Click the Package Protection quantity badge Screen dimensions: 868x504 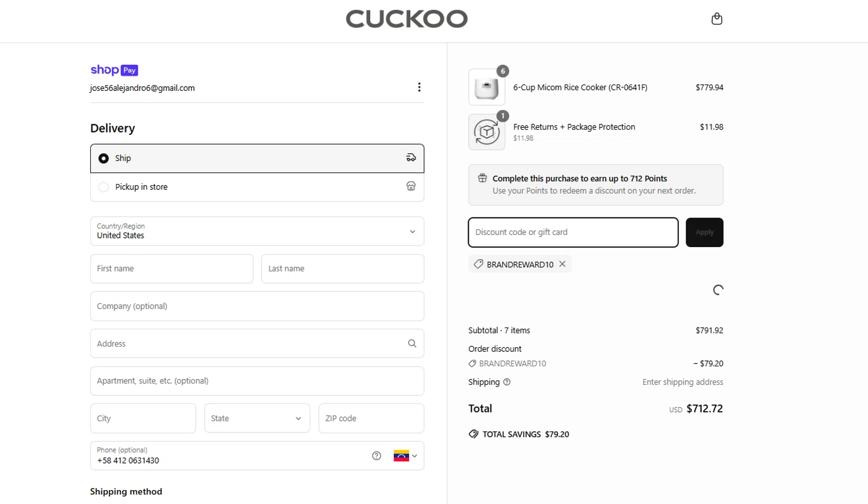pyautogui.click(x=503, y=116)
